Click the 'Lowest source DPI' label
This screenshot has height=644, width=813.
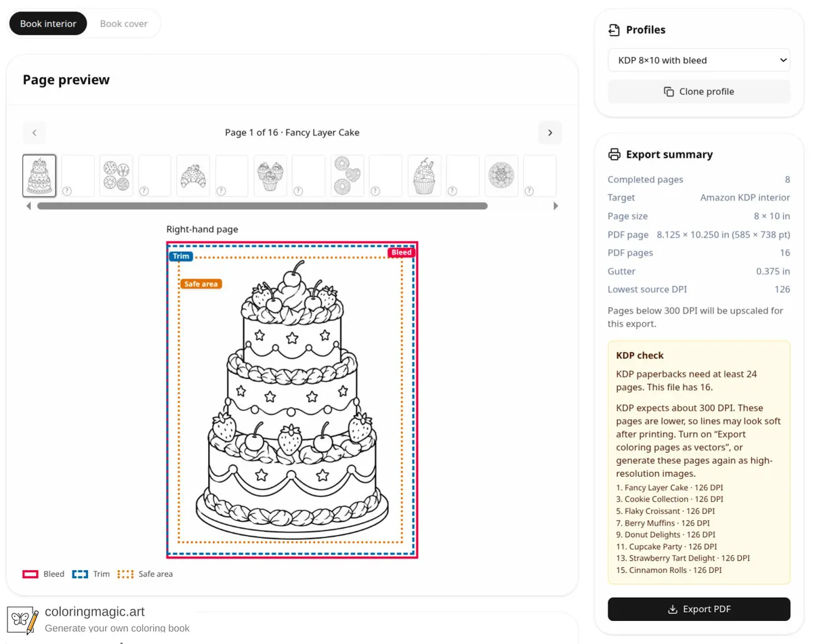coord(647,289)
